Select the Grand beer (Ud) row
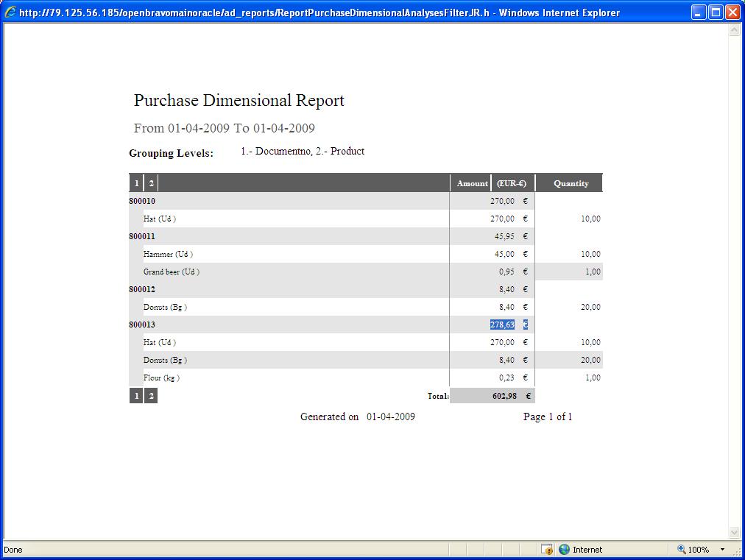Screen dimensions: 745x560 point(171,272)
